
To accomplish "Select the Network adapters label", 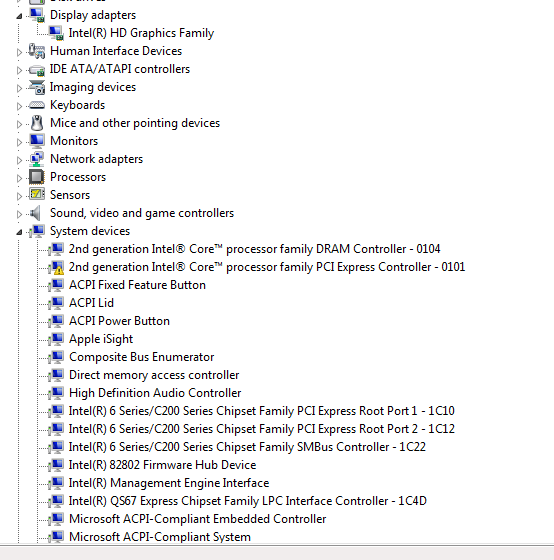I will pyautogui.click(x=96, y=159).
